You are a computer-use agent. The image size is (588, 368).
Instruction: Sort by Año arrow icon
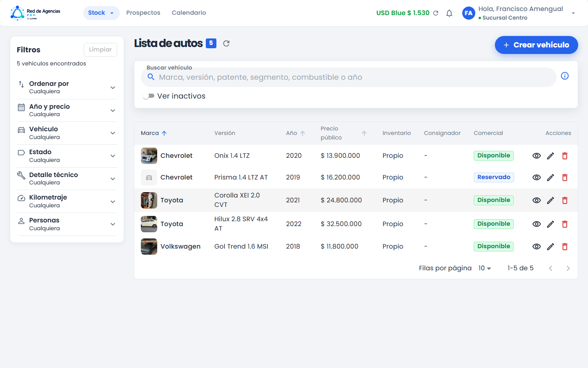tap(303, 133)
